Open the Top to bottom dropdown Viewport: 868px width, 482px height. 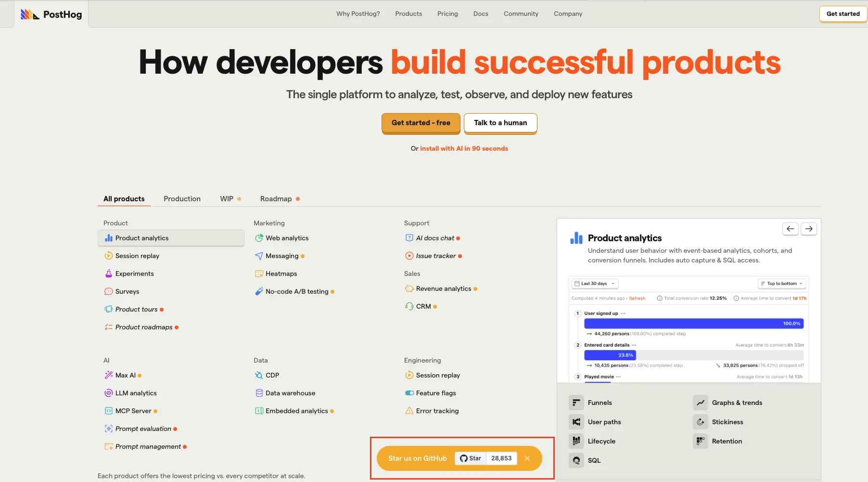(x=782, y=284)
